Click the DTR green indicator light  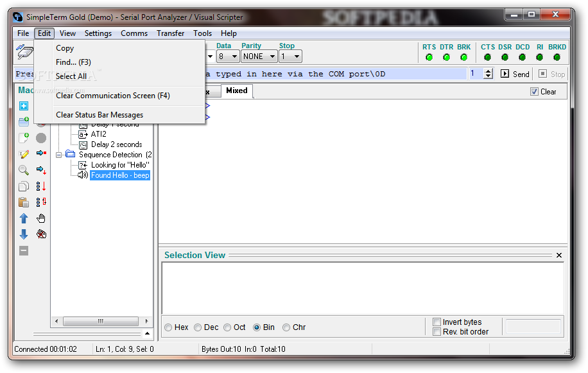click(446, 57)
